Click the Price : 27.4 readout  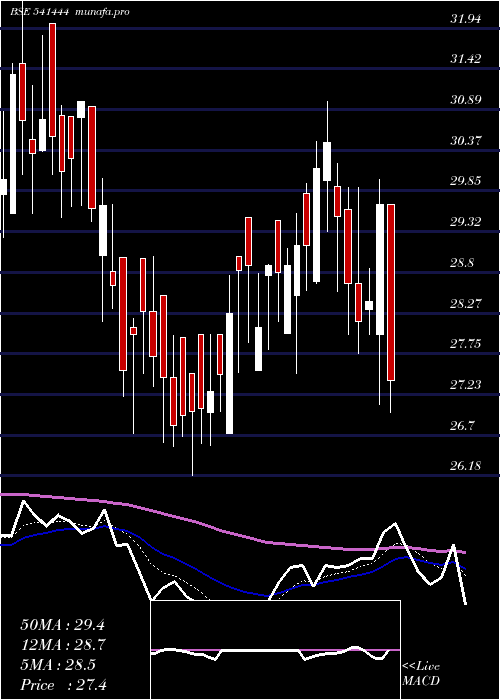pyautogui.click(x=63, y=684)
